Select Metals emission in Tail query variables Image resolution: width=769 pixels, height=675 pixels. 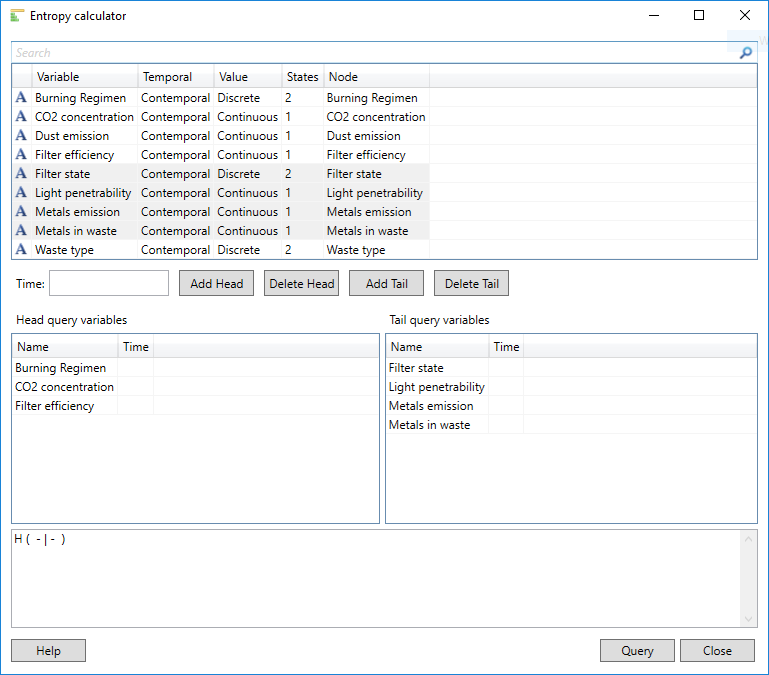pos(431,406)
